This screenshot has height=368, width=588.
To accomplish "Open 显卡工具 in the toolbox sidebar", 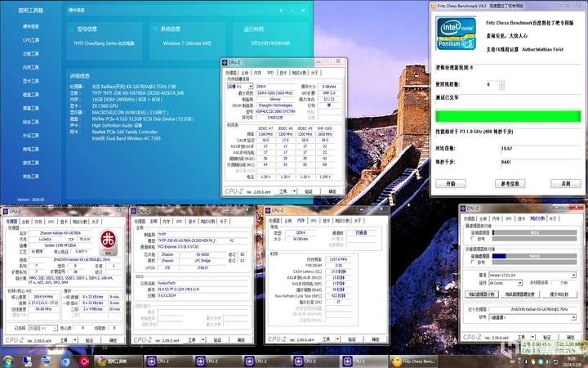I will (x=31, y=81).
